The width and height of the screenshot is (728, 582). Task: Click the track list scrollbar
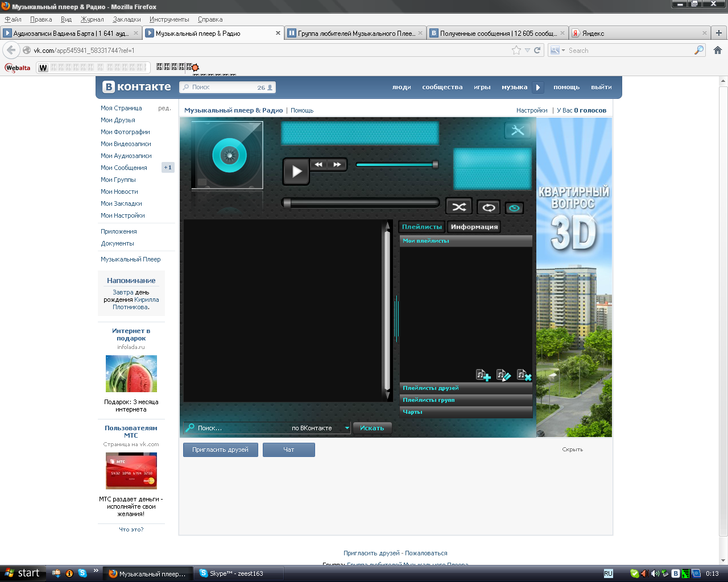tap(387, 311)
